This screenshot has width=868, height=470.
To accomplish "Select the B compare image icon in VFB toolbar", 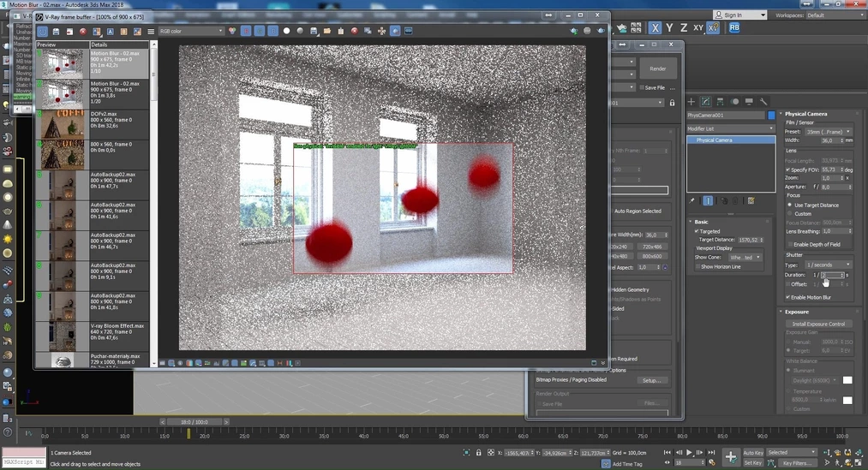I will coord(123,32).
